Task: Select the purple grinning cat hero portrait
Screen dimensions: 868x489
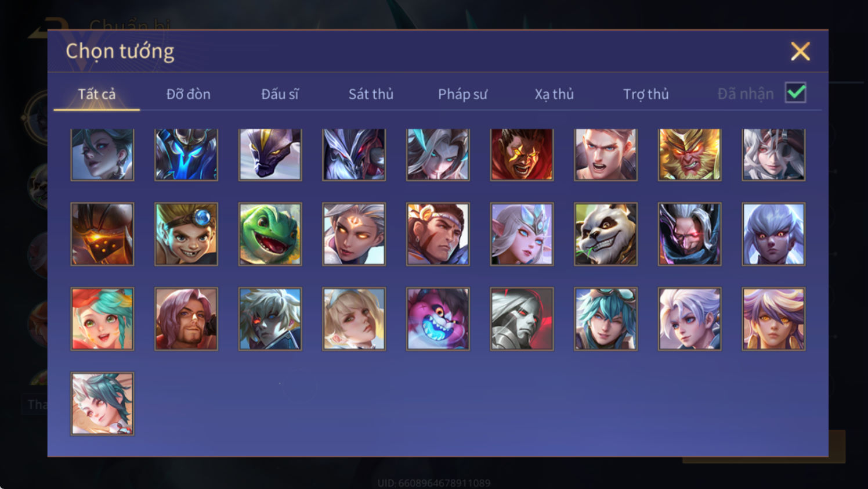Action: tap(438, 319)
